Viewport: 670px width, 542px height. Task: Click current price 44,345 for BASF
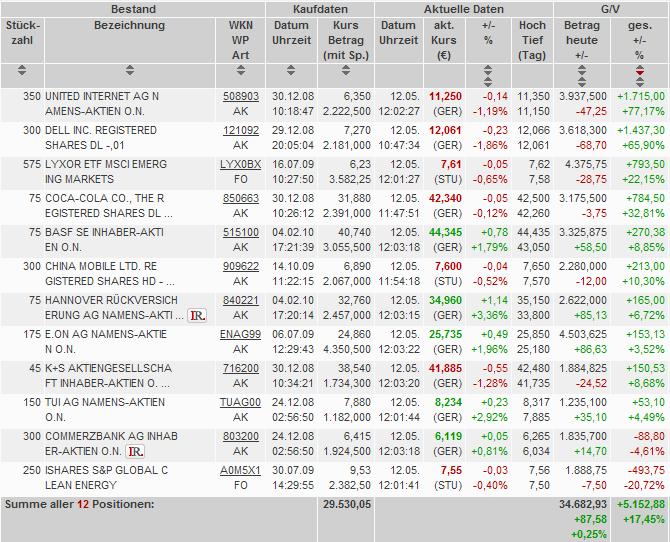tap(445, 233)
